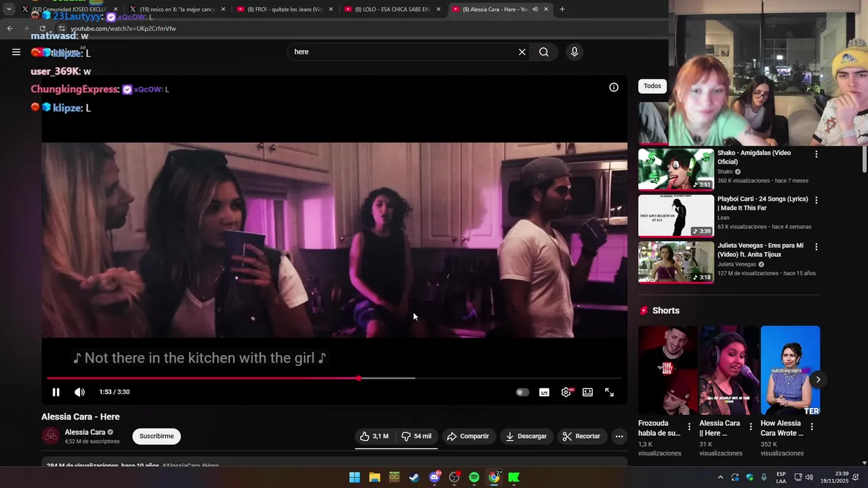Open player settings gear
Screen dimensions: 868x488
coord(566,392)
